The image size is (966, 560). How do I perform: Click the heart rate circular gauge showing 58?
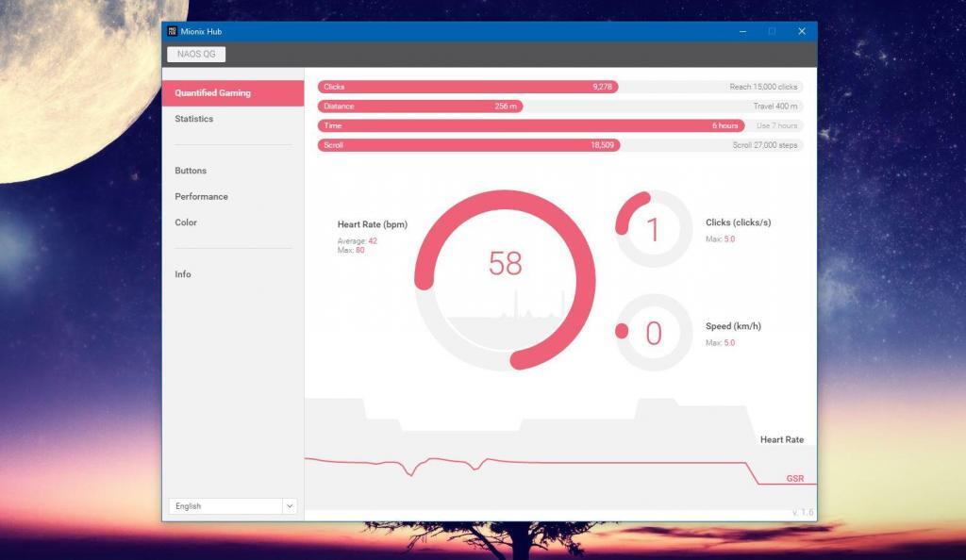point(505,280)
